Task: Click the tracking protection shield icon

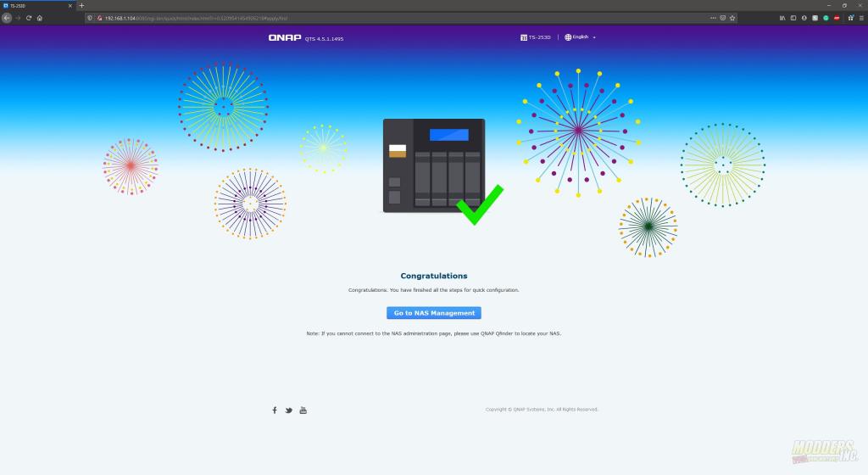Action: pyautogui.click(x=90, y=18)
